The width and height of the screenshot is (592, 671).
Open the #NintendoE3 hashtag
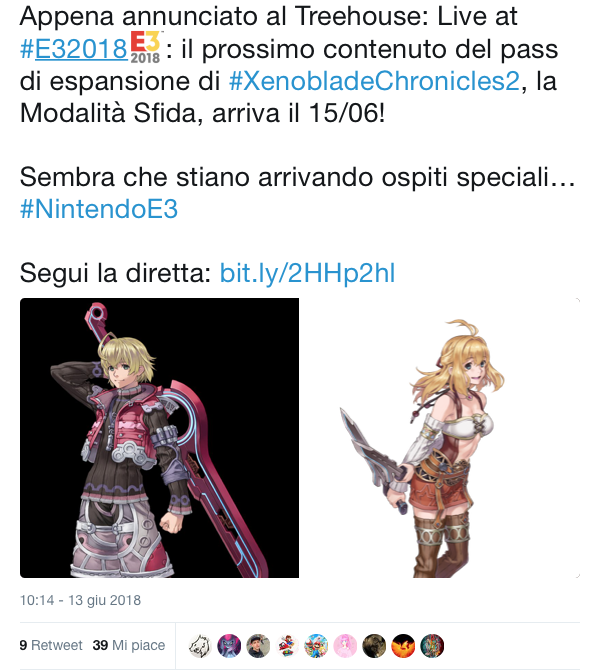(99, 209)
